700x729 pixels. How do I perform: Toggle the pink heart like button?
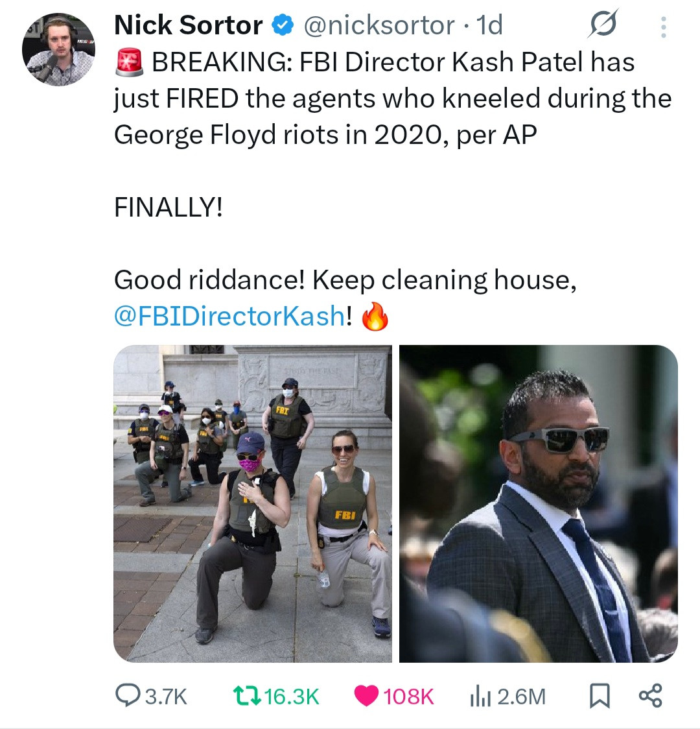(367, 695)
